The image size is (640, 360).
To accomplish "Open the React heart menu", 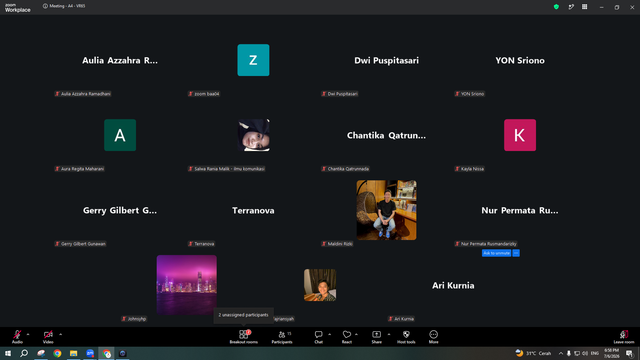I will 347,336.
